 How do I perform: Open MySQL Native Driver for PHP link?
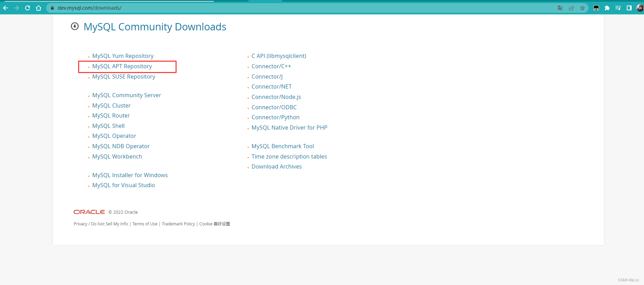(x=289, y=128)
